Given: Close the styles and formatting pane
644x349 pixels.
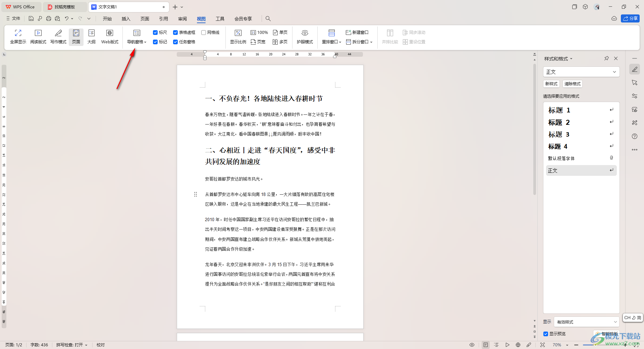Looking at the screenshot, I should [616, 58].
